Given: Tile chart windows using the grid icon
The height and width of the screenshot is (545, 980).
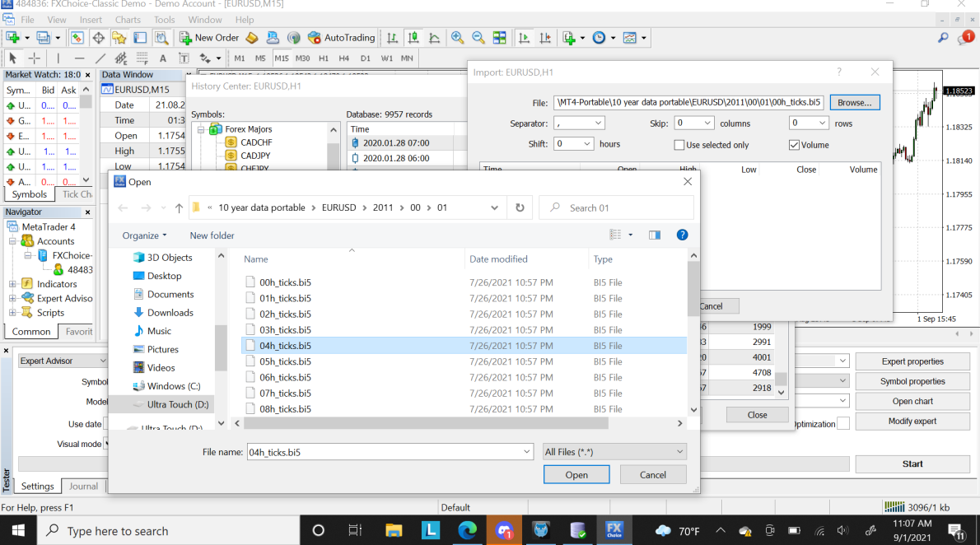Looking at the screenshot, I should (x=499, y=38).
